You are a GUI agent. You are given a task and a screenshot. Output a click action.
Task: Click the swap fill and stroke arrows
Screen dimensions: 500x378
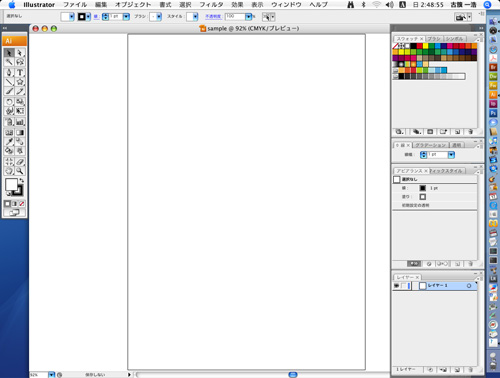pos(22,180)
